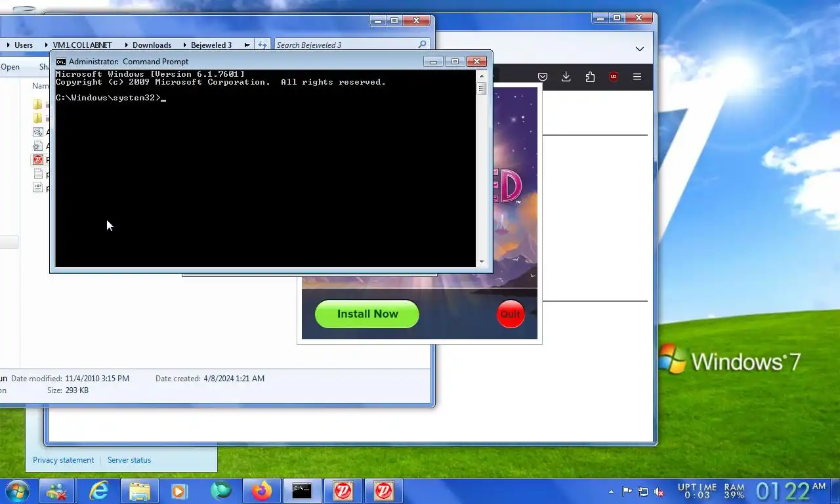This screenshot has width=840, height=504.
Task: Click Open on the Explorer command bar
Action: 10,67
